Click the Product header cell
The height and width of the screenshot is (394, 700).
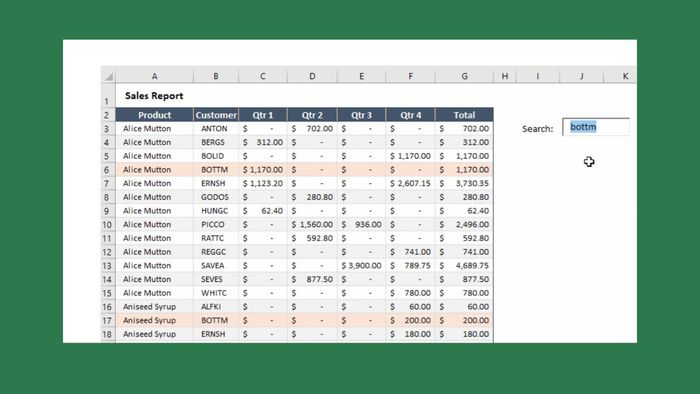tap(154, 115)
